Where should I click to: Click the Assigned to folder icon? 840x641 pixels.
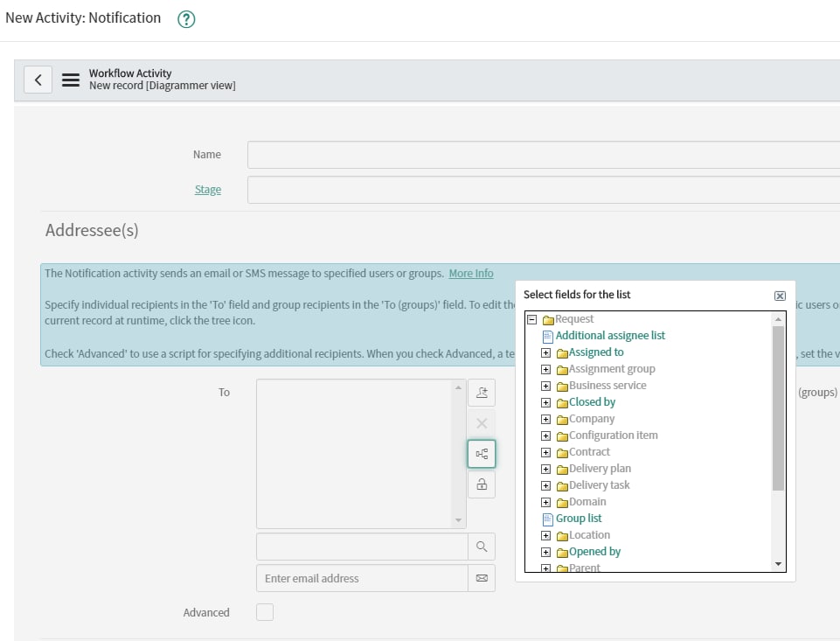[x=562, y=353]
